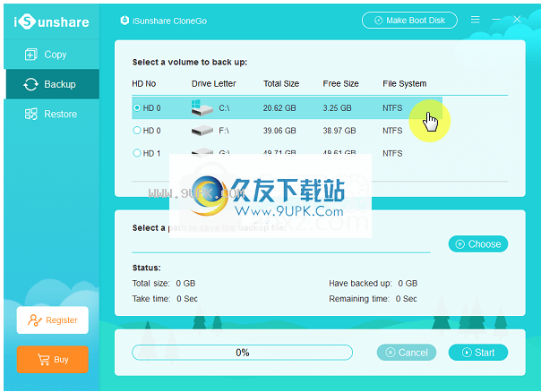The image size is (541, 392).
Task: Click the 38.97 GB free size cell
Action: [339, 131]
